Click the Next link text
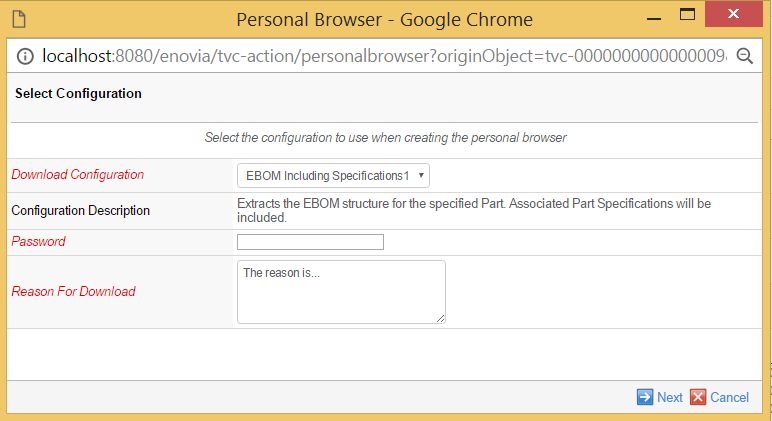Viewport: 772px width, 421px height. (x=670, y=397)
